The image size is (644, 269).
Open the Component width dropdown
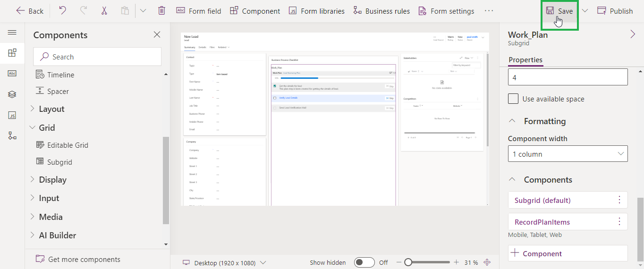pyautogui.click(x=568, y=154)
